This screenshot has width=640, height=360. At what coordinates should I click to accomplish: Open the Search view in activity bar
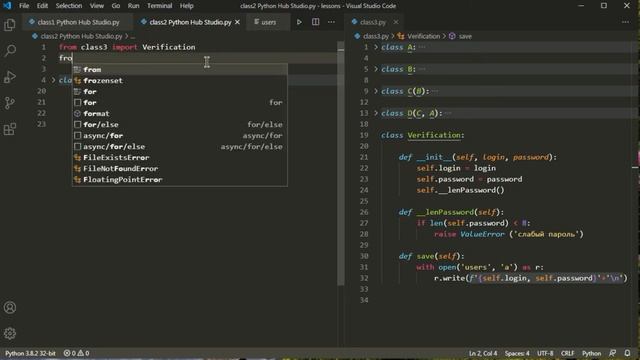10,51
